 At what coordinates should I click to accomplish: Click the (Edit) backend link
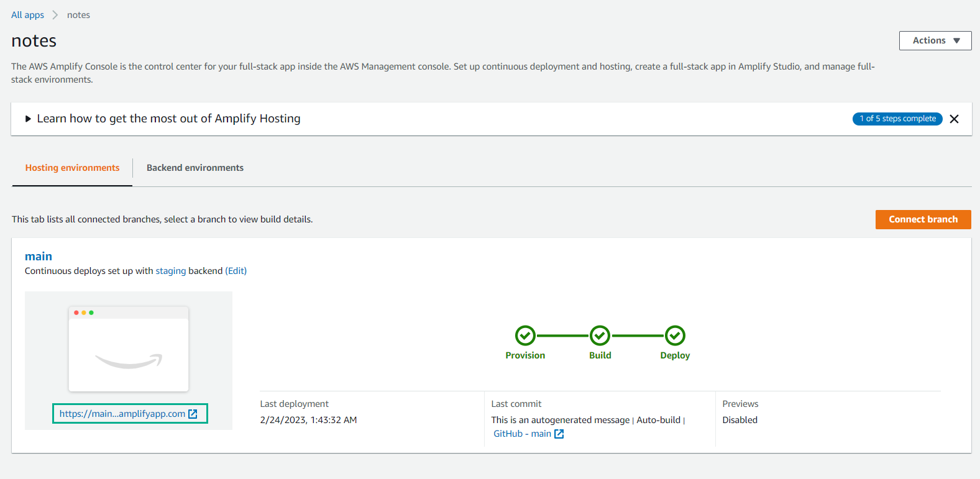[x=236, y=271]
